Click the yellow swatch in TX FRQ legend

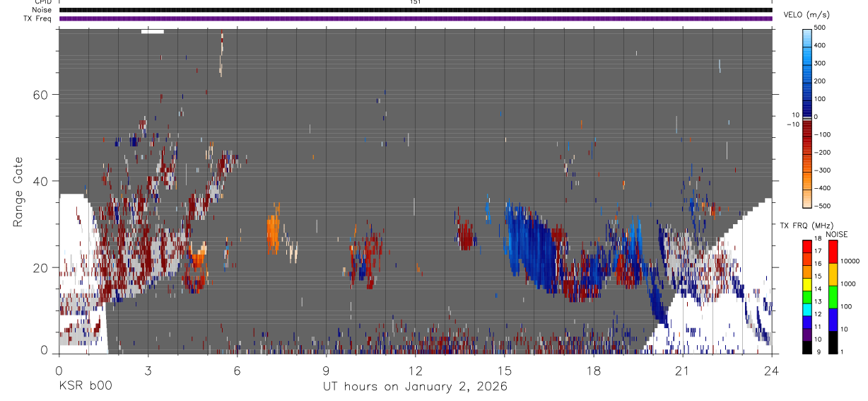(807, 284)
